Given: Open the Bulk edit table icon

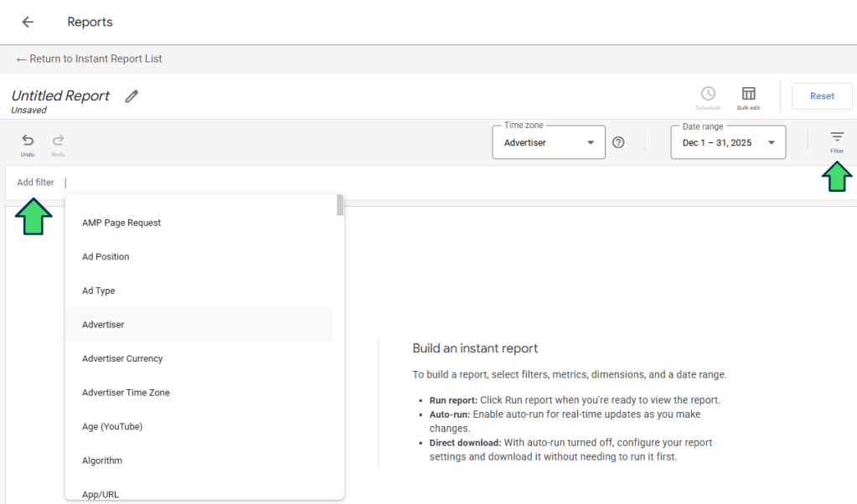Looking at the screenshot, I should 748,94.
